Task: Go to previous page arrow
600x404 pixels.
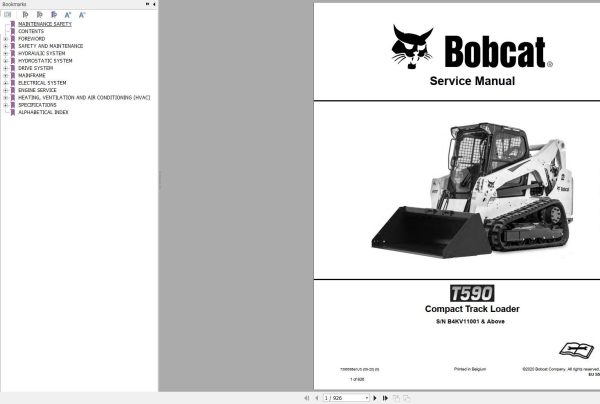Action: (316, 398)
